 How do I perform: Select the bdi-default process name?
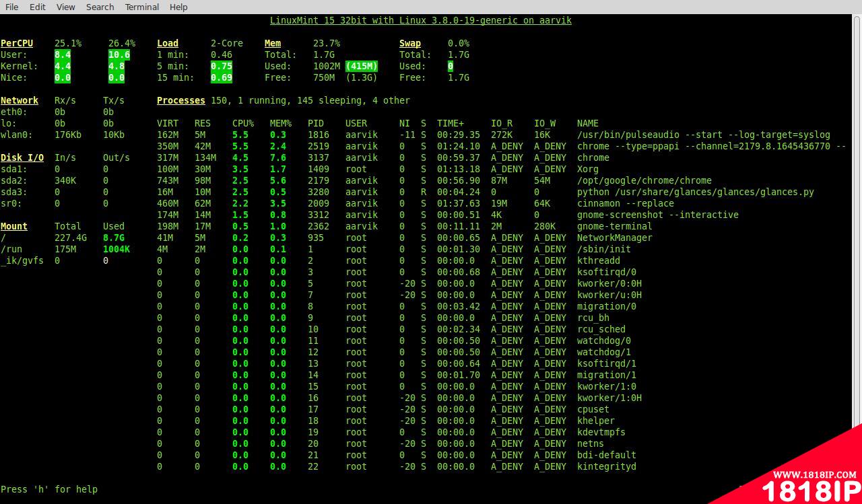pos(607,455)
